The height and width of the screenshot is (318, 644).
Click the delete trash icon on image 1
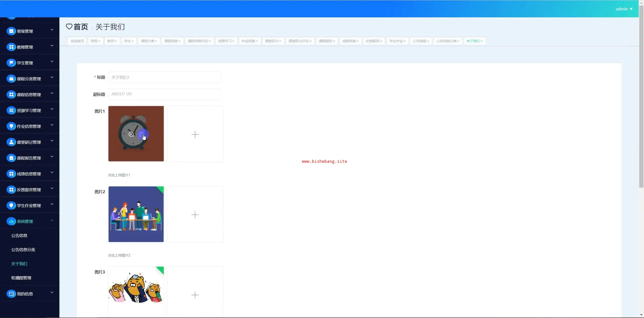141,134
